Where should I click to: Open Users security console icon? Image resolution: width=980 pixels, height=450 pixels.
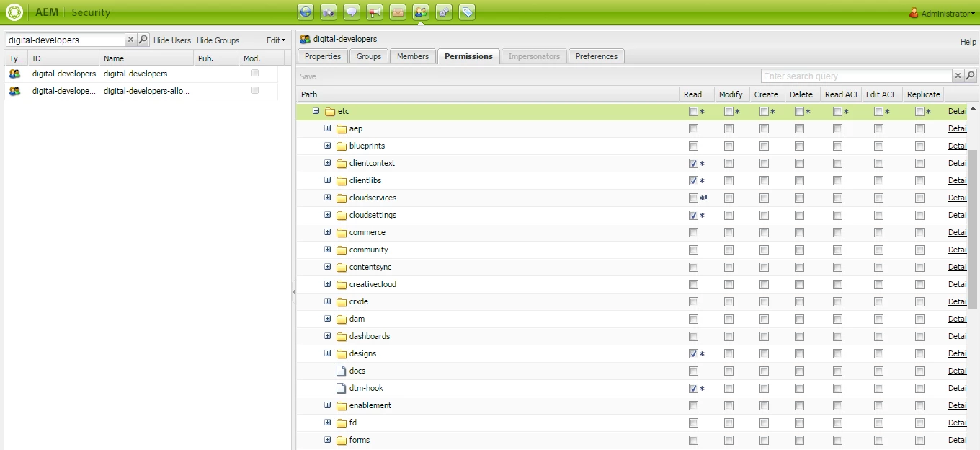421,12
